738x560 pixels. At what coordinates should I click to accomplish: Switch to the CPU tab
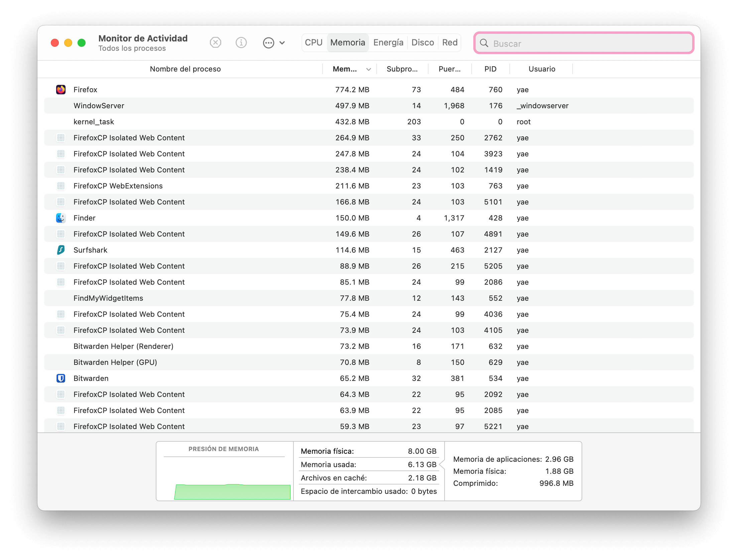[x=313, y=42]
